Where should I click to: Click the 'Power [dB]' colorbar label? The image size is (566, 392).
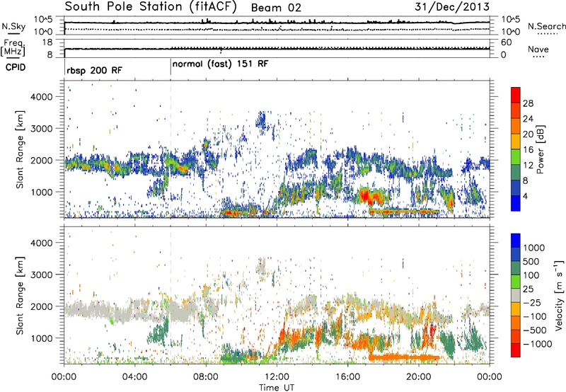pos(540,149)
